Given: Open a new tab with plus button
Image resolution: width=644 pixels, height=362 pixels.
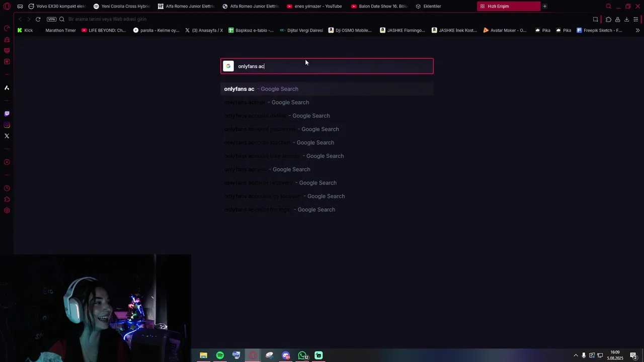Looking at the screenshot, I should pos(544,6).
